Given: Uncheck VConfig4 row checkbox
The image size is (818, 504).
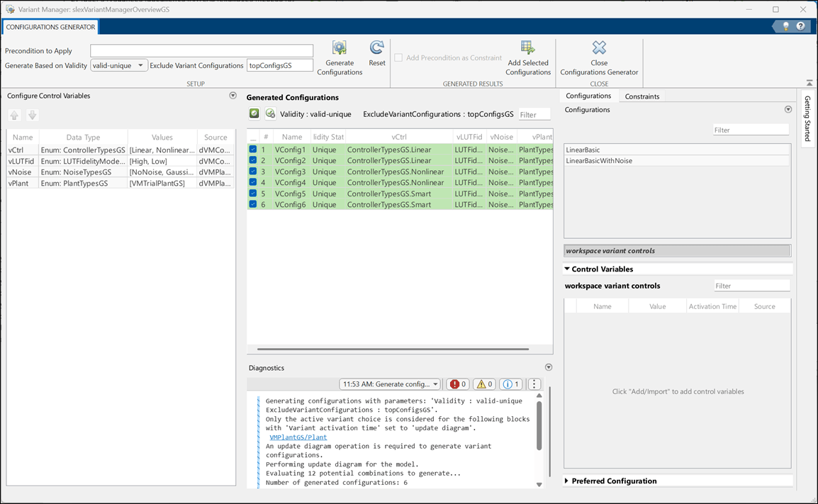Looking at the screenshot, I should [253, 182].
